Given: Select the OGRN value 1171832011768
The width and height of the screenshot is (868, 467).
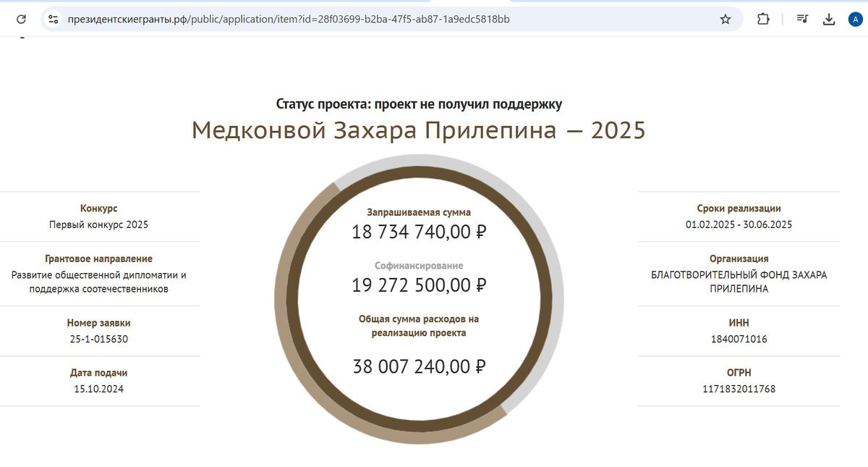Looking at the screenshot, I should [x=739, y=389].
